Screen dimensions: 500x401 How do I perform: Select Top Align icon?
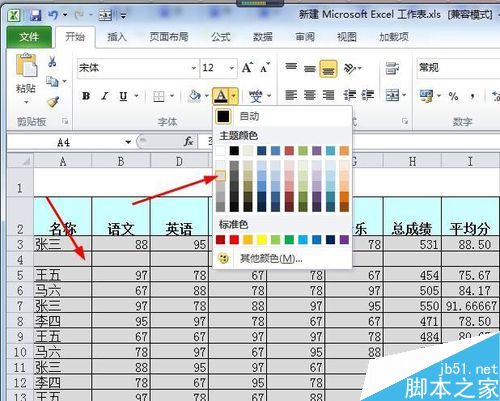coord(291,68)
